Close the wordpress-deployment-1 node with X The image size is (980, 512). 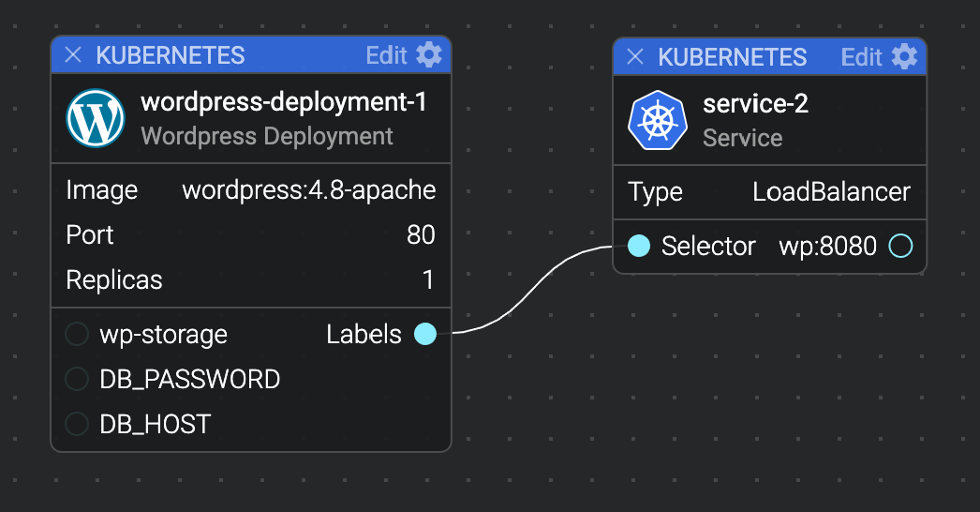coord(73,55)
